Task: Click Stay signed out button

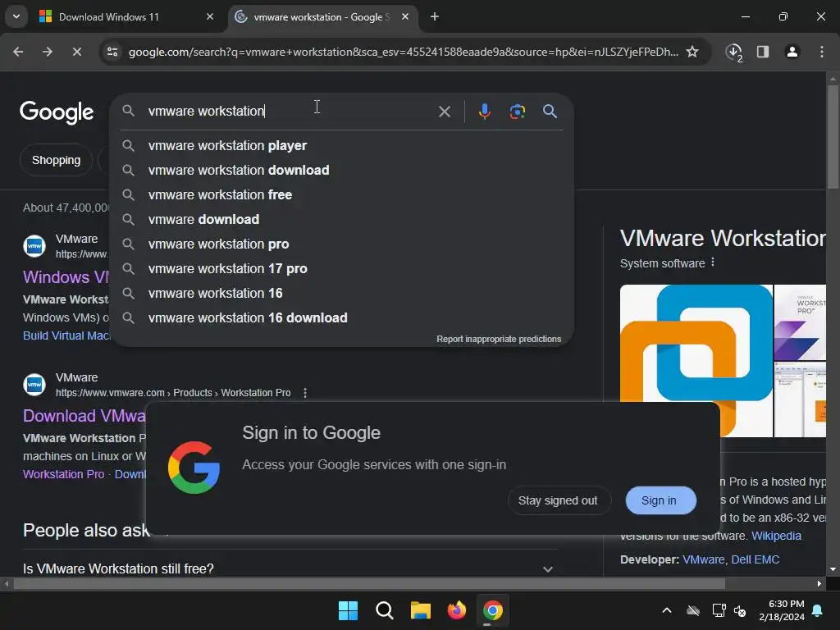Action: point(558,500)
